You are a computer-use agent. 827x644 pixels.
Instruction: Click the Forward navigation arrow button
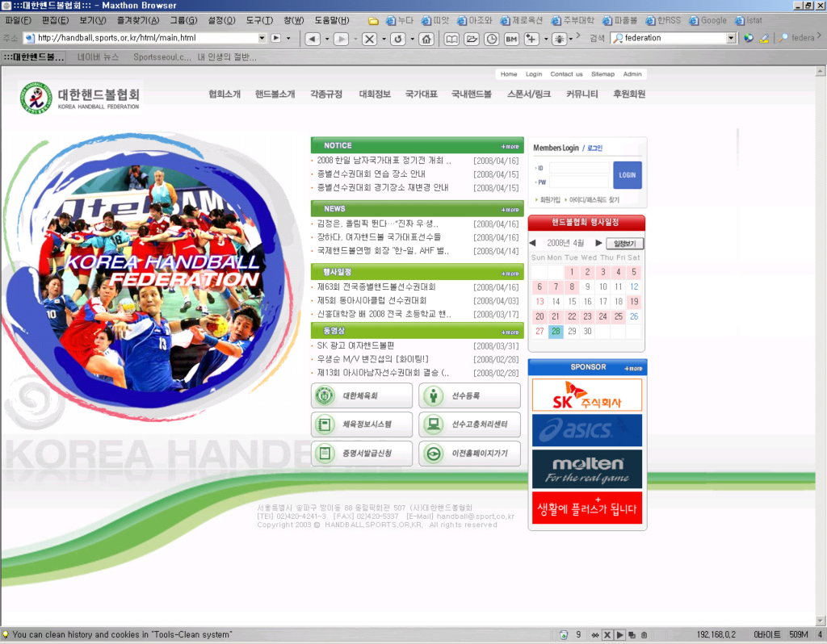(x=342, y=39)
